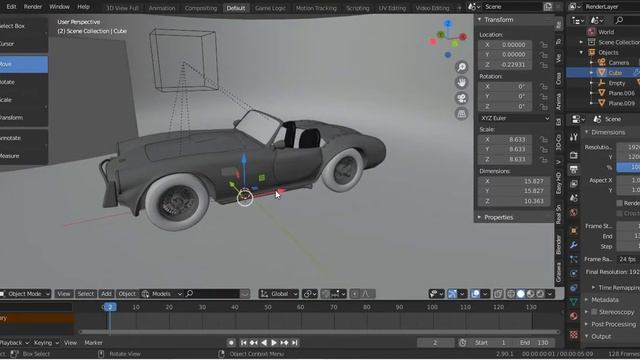Toggle X-ray display in viewport header
The image size is (640, 360).
point(498,294)
